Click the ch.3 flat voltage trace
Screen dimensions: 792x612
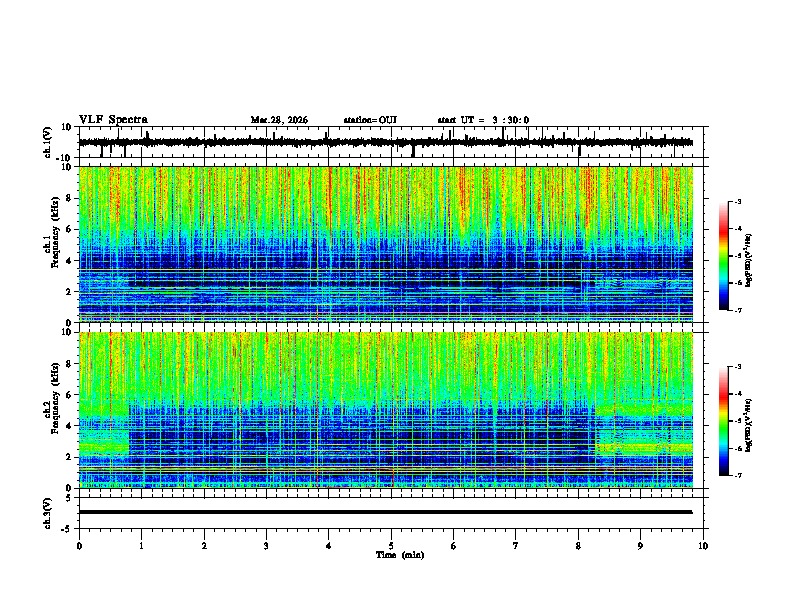[x=385, y=512]
